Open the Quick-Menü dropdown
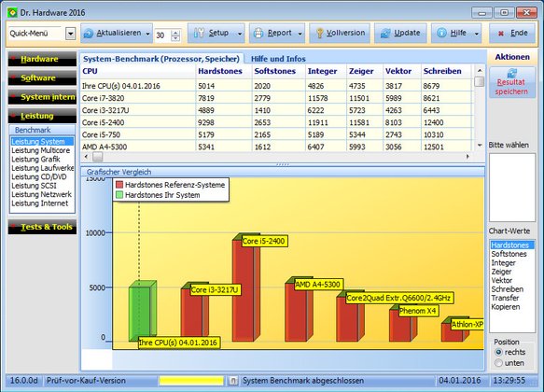Viewport: 544px width, 392px height. [70, 34]
